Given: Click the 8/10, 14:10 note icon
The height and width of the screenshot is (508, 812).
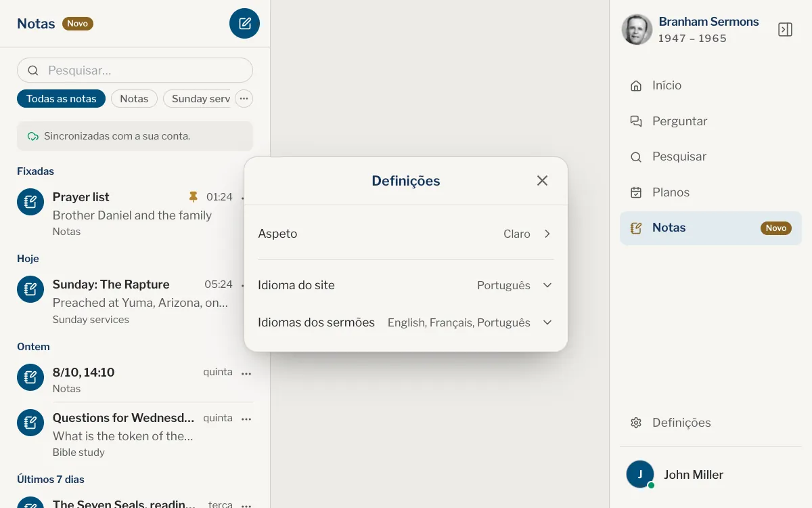Looking at the screenshot, I should (30, 377).
